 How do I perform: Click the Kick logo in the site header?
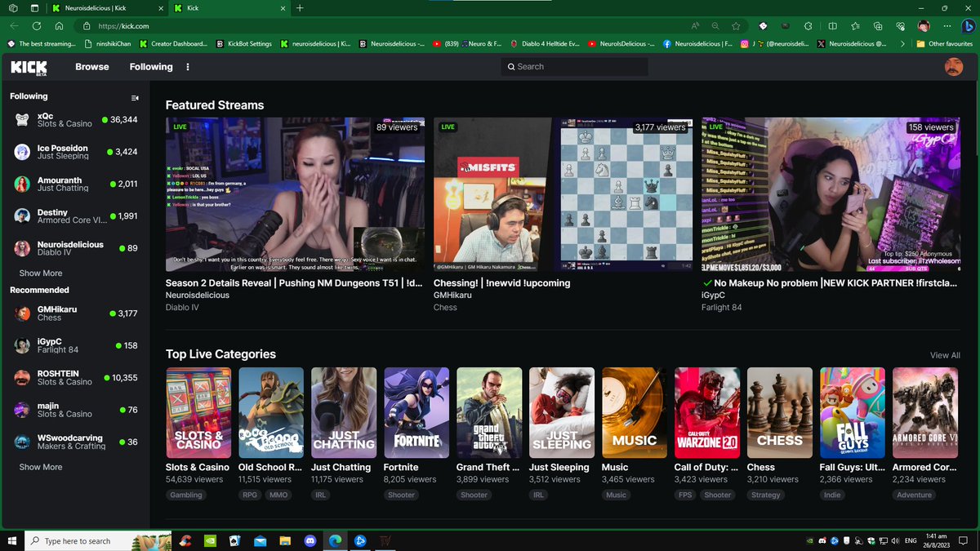(29, 68)
